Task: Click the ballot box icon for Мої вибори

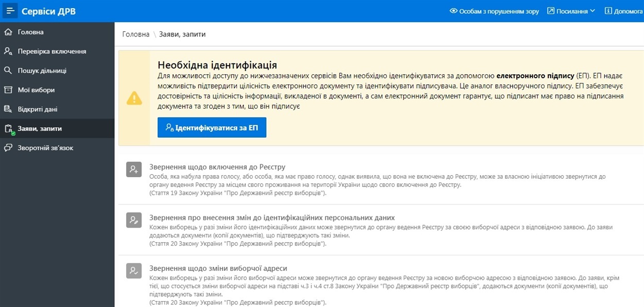Action: [x=8, y=90]
